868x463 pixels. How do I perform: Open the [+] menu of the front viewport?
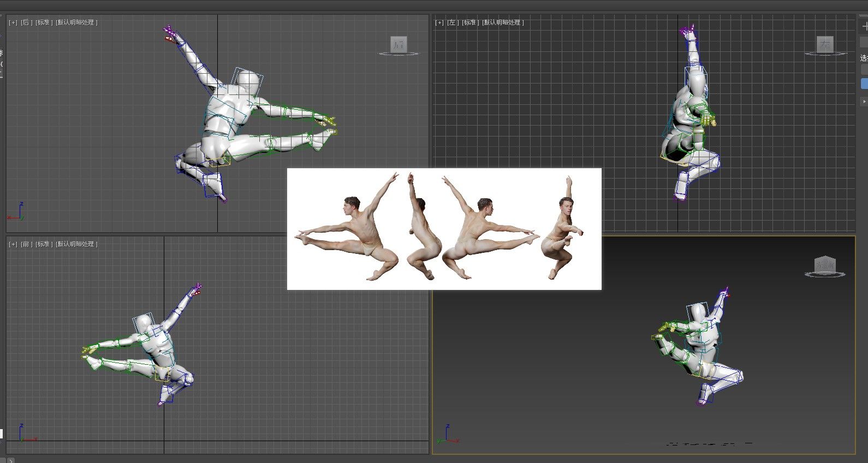click(x=13, y=244)
